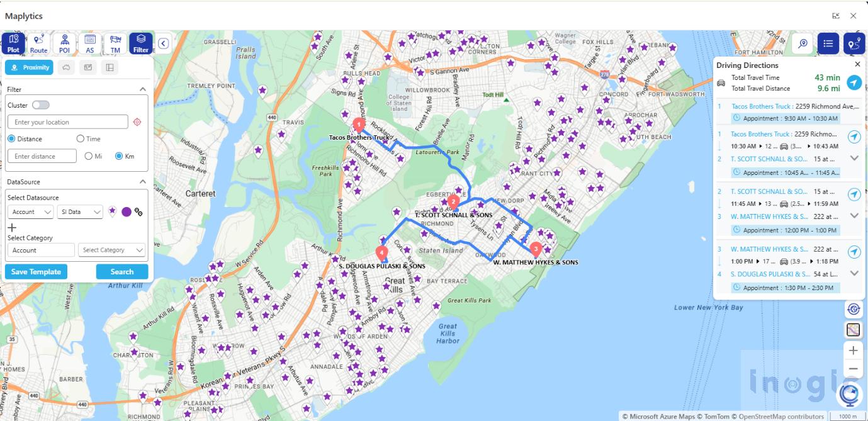Image resolution: width=868 pixels, height=421 pixels.
Task: Switch to the template layout tab
Action: 110,67
